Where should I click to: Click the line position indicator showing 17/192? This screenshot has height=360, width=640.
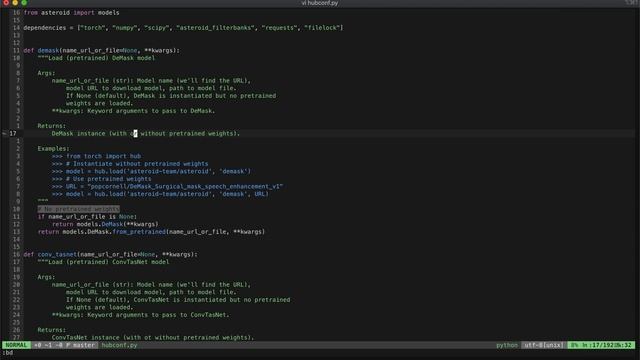point(601,345)
